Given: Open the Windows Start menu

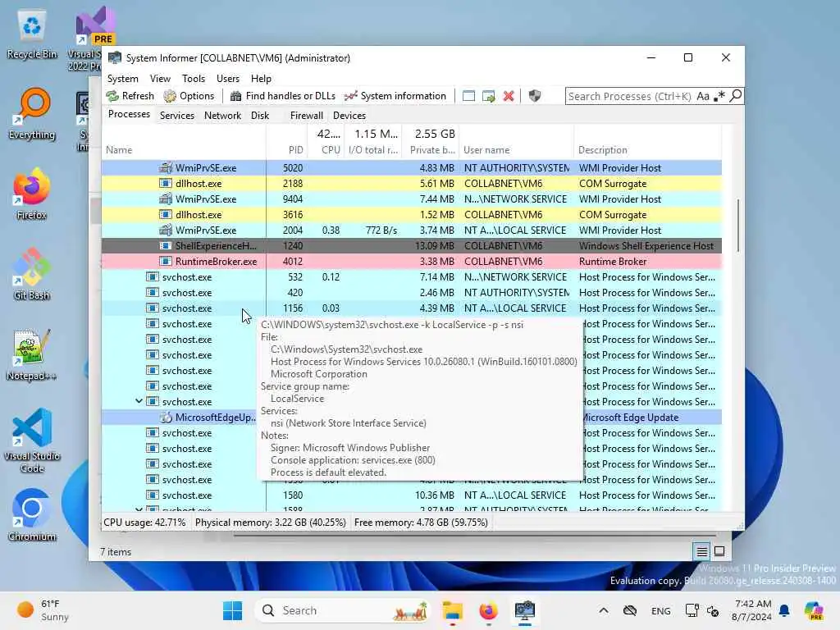Looking at the screenshot, I should point(232,610).
